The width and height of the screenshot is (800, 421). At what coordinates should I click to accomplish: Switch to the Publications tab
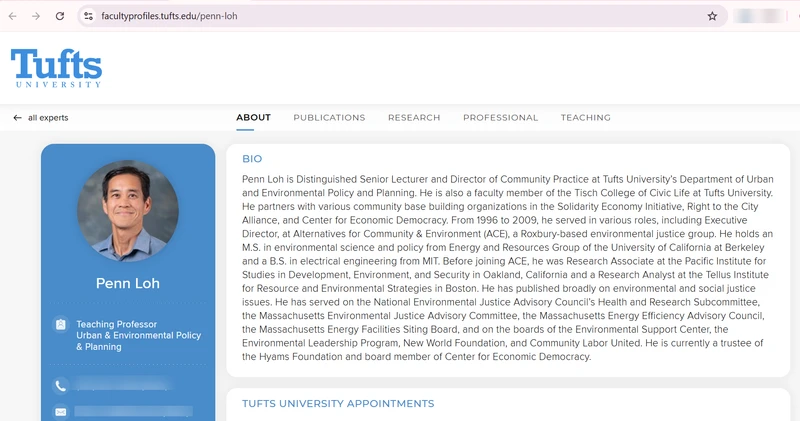click(329, 117)
